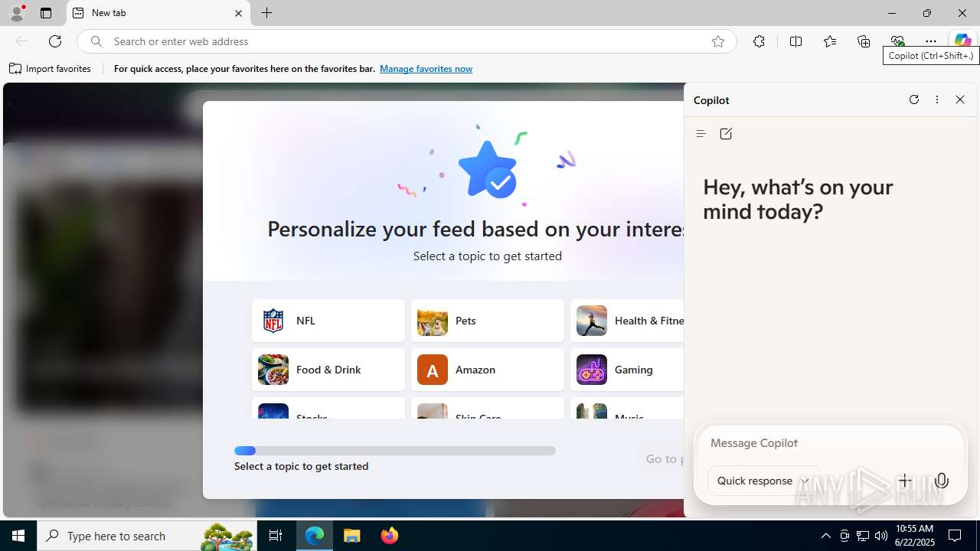Open the profile icon in title bar

pyautogui.click(x=17, y=13)
